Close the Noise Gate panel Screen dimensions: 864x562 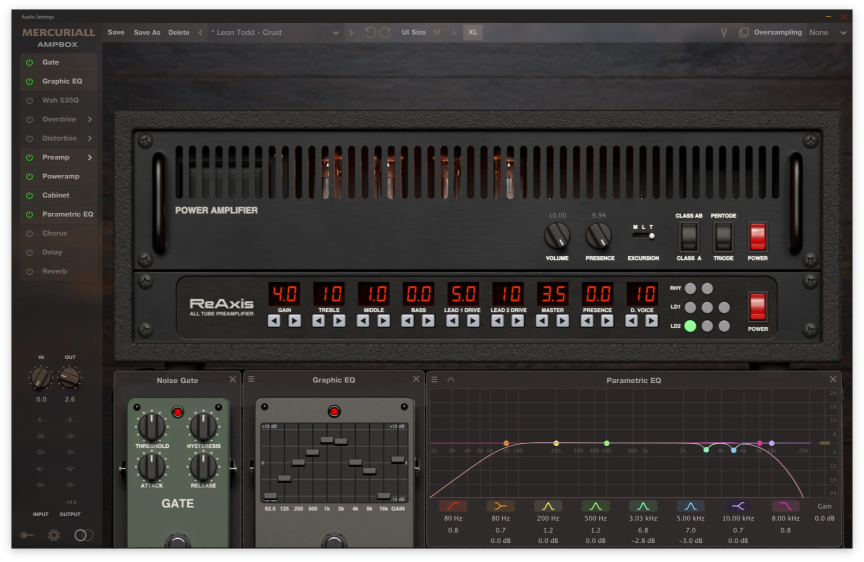point(233,380)
